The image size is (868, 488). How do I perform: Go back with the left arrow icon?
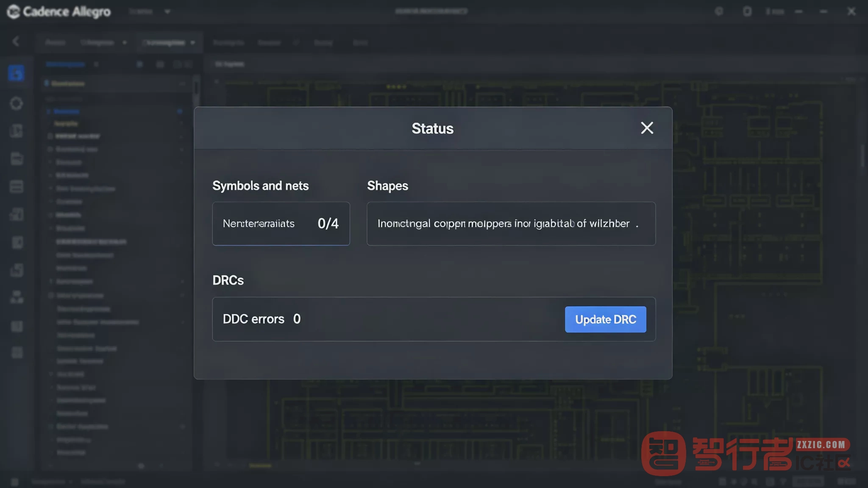tap(16, 42)
